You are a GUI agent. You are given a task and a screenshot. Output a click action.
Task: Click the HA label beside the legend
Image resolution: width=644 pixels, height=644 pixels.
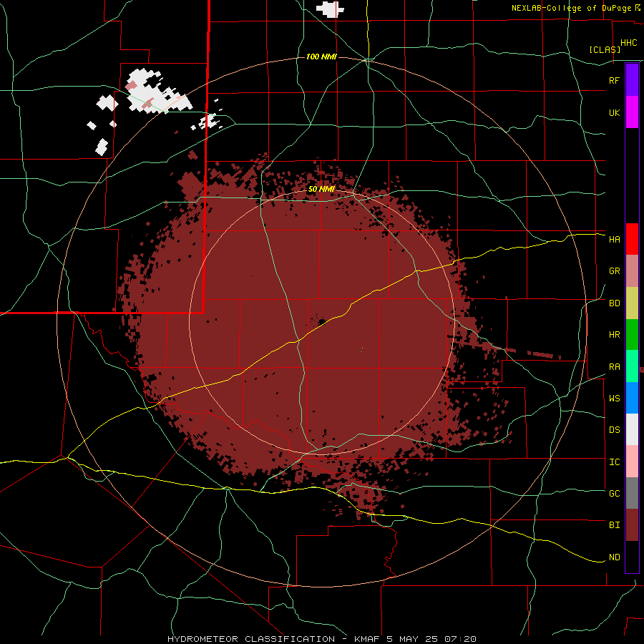614,240
